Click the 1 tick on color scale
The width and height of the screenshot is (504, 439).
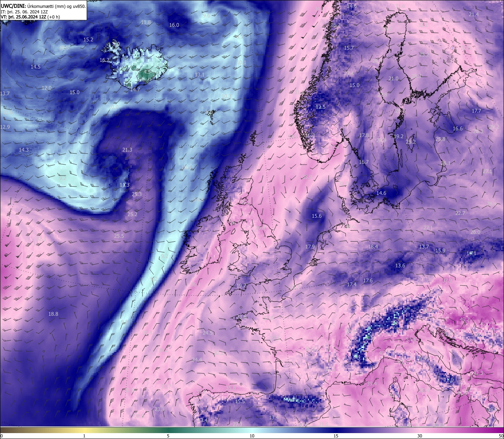84,435
